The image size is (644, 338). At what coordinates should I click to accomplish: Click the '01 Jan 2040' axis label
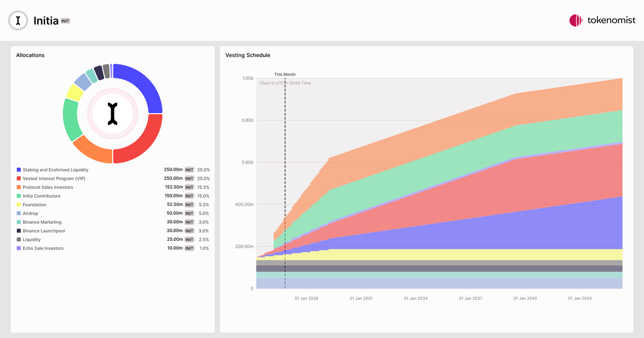pyautogui.click(x=525, y=298)
